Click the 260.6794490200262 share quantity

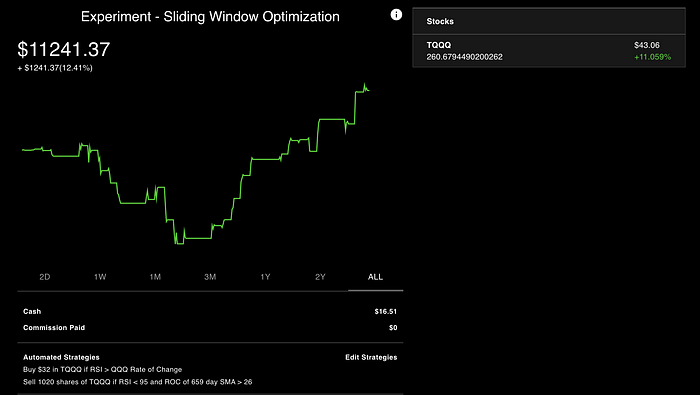click(464, 57)
